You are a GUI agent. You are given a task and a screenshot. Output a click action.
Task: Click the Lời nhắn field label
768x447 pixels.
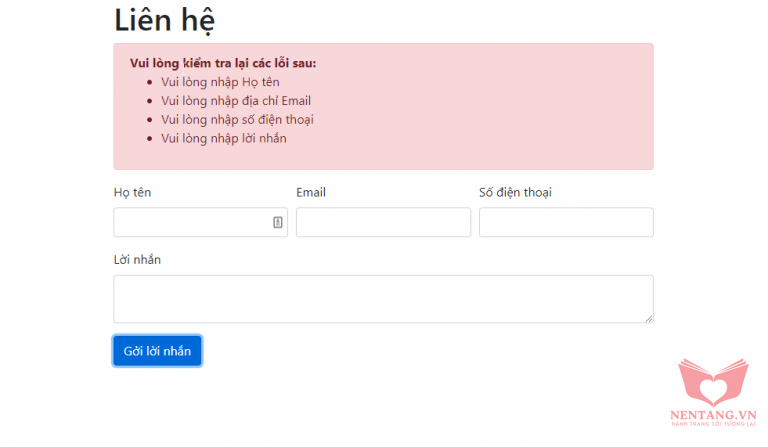137,260
